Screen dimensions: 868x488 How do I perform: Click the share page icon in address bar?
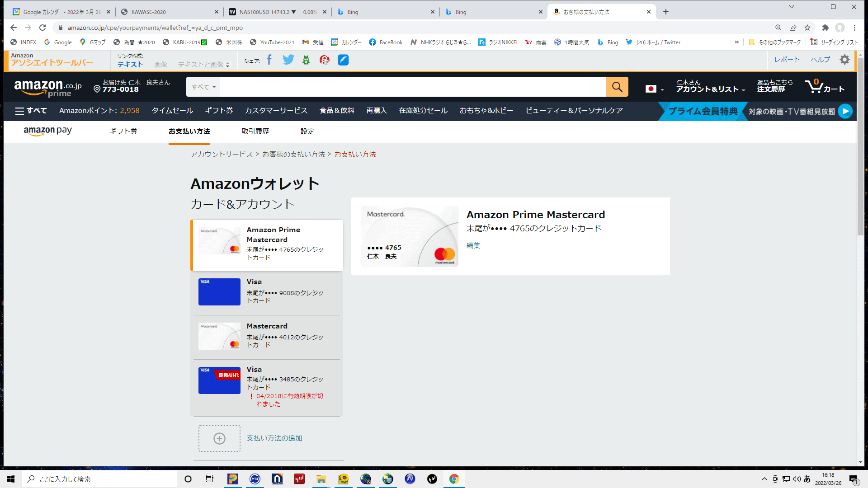tap(793, 28)
